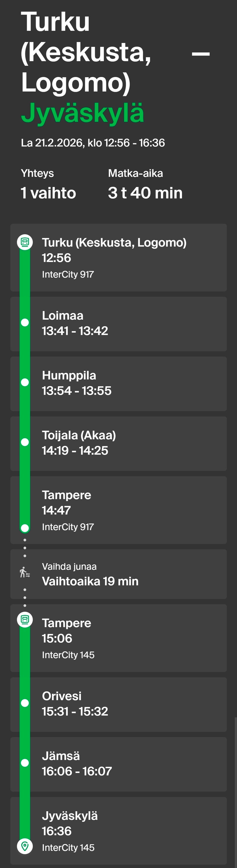Click the Tampere 14:47 arrival marker dot
Screen dimensions: 237x868
click(x=25, y=528)
